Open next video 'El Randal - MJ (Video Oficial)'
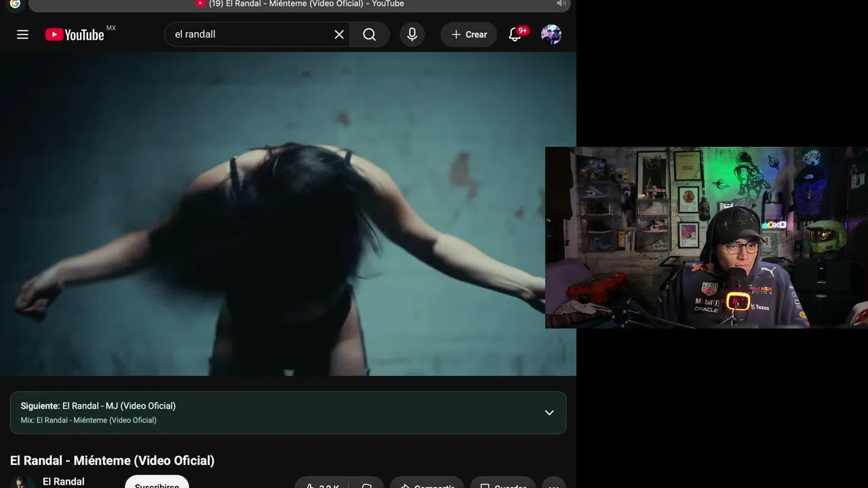 tap(119, 406)
